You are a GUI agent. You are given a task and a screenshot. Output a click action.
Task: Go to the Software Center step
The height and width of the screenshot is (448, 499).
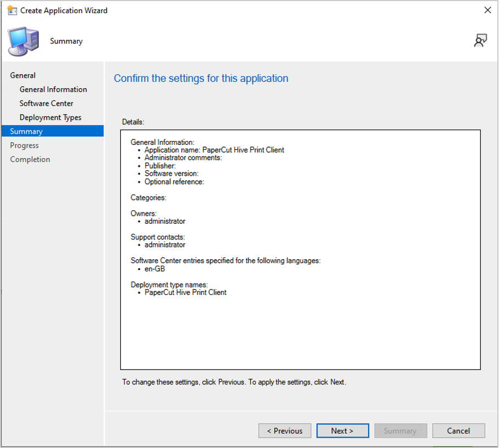[x=47, y=103]
